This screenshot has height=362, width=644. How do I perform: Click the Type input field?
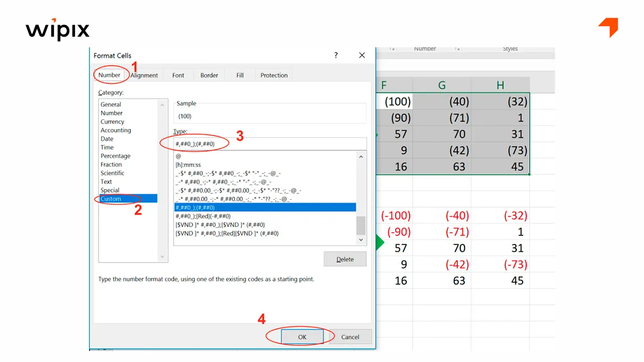226,143
